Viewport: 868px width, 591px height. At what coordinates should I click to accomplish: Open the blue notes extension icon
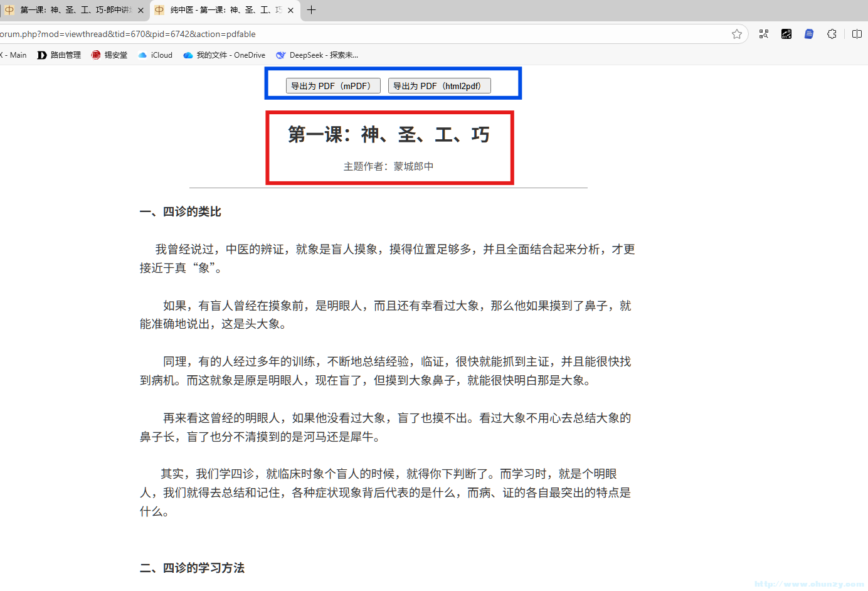click(x=808, y=34)
